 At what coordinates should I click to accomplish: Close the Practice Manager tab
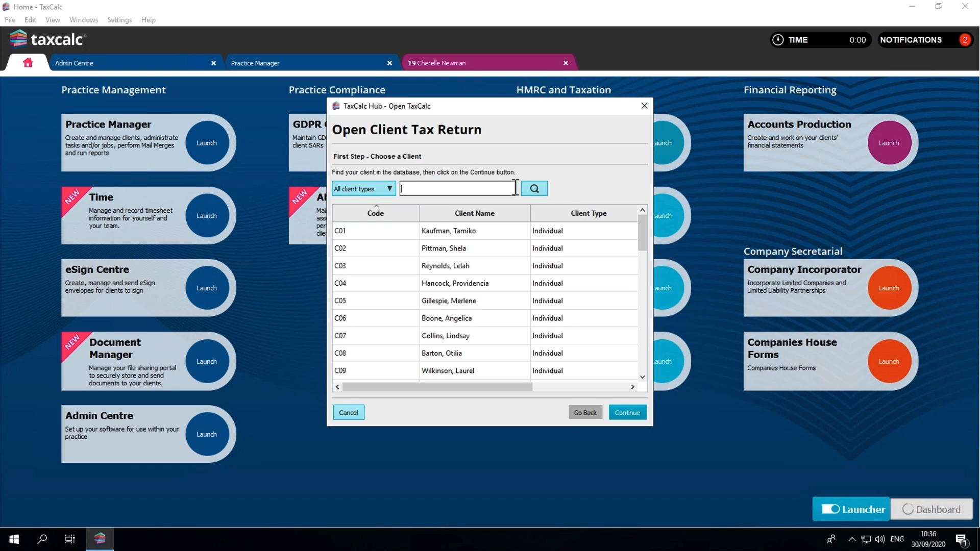click(389, 63)
